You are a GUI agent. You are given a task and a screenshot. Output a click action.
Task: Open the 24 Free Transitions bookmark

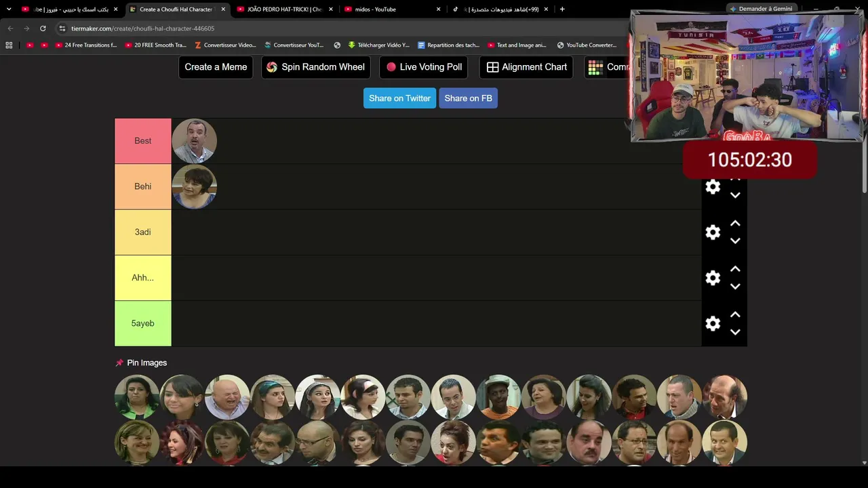[x=86, y=45]
